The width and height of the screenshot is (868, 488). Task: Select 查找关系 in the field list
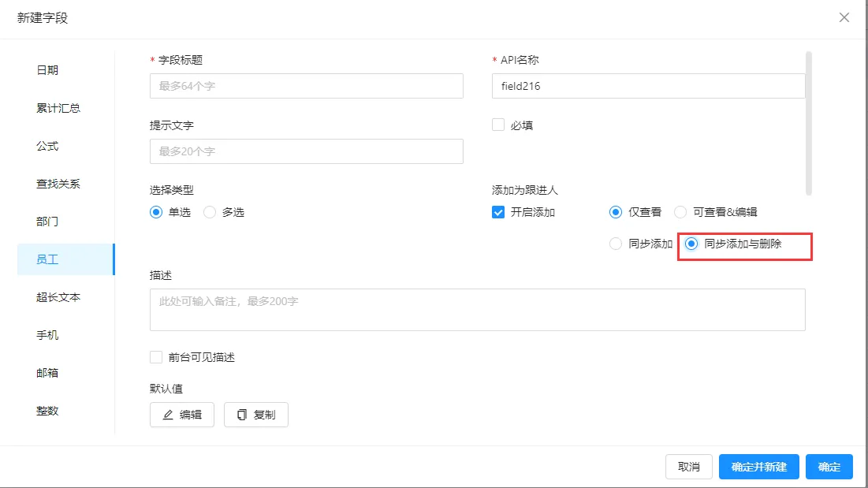tap(58, 184)
